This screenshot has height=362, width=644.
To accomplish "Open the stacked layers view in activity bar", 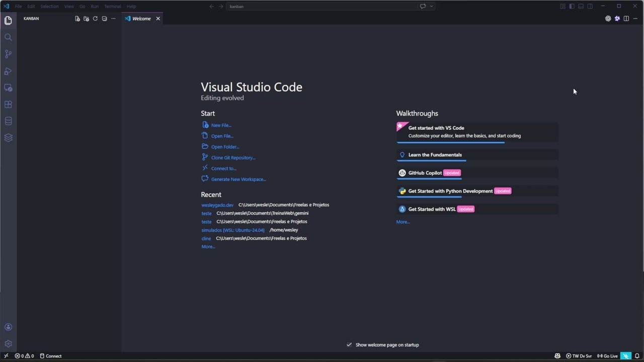I will click(x=8, y=138).
